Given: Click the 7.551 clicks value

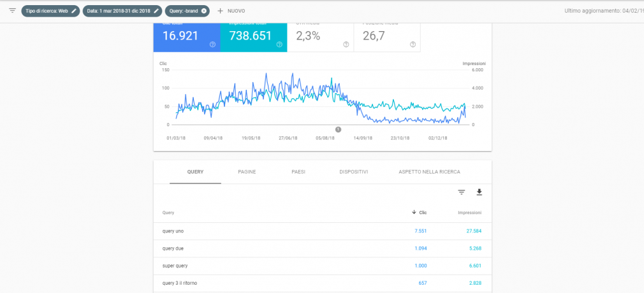Looking at the screenshot, I should (421, 231).
